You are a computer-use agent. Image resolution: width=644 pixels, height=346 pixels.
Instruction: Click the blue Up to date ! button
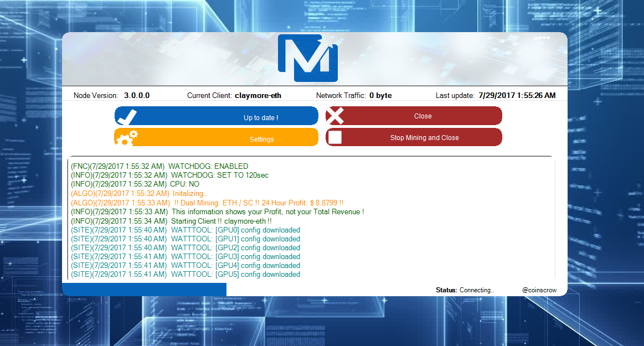pos(217,116)
